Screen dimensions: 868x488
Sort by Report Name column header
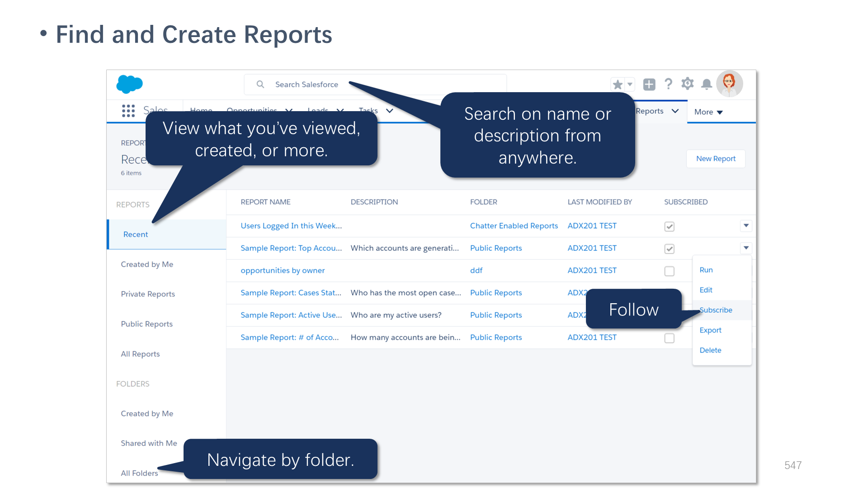[x=265, y=202]
